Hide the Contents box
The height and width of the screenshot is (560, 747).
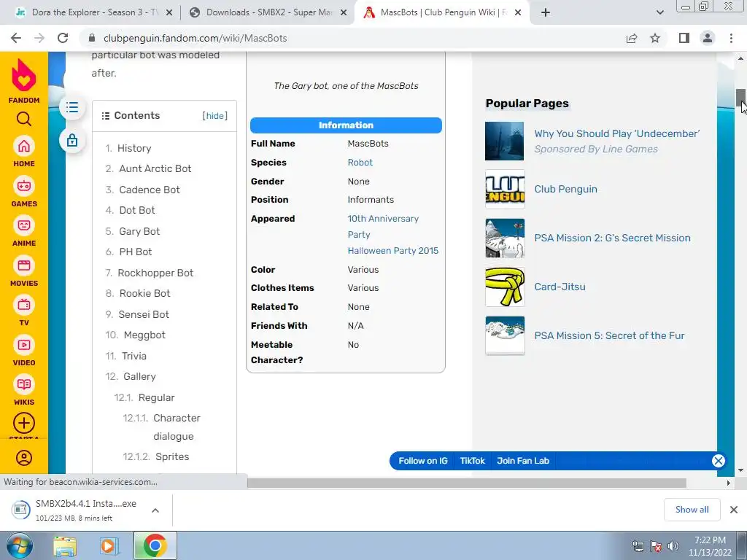[x=215, y=116]
